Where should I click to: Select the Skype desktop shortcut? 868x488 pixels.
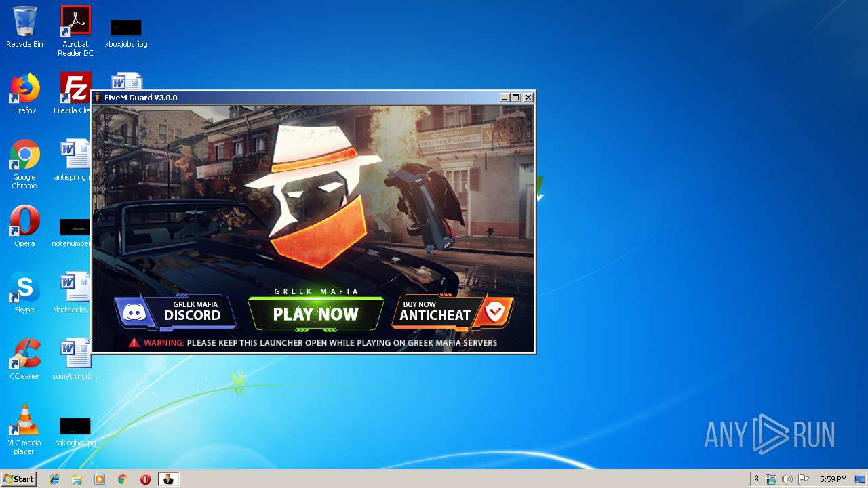click(24, 293)
